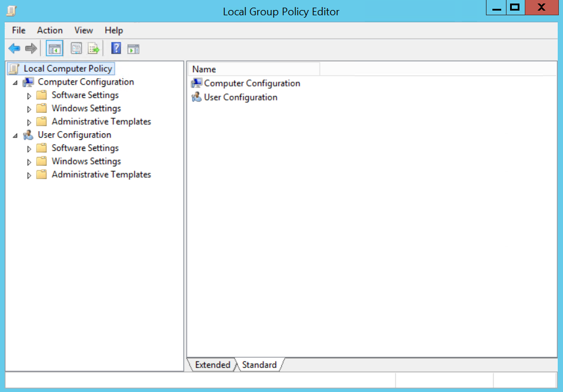563x392 pixels.
Task: Expand Windows Settings under Computer Configuration
Action: (x=29, y=109)
